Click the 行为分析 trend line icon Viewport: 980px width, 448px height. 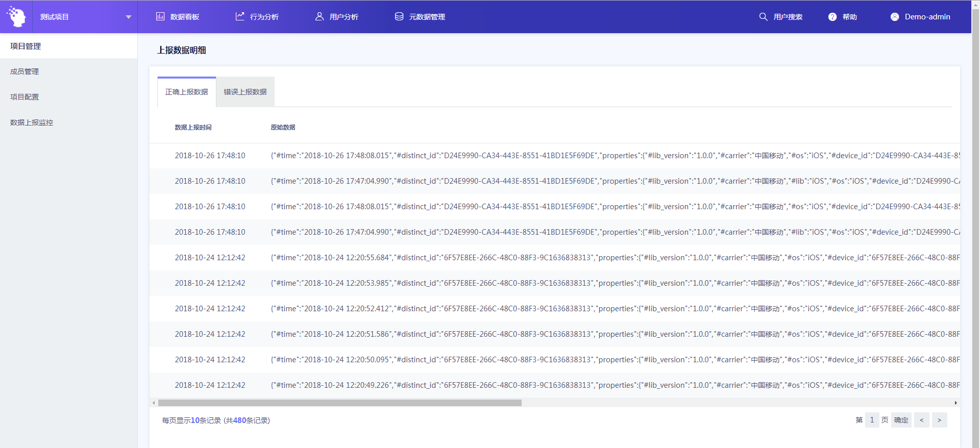pyautogui.click(x=240, y=16)
